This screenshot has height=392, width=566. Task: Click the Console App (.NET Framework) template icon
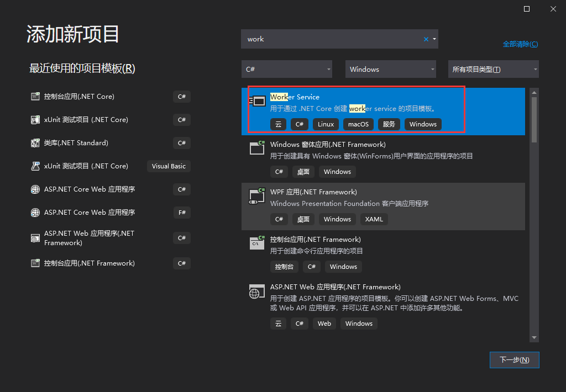257,243
